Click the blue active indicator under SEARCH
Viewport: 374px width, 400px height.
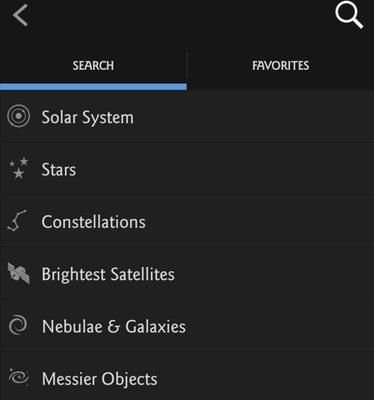(x=93, y=87)
